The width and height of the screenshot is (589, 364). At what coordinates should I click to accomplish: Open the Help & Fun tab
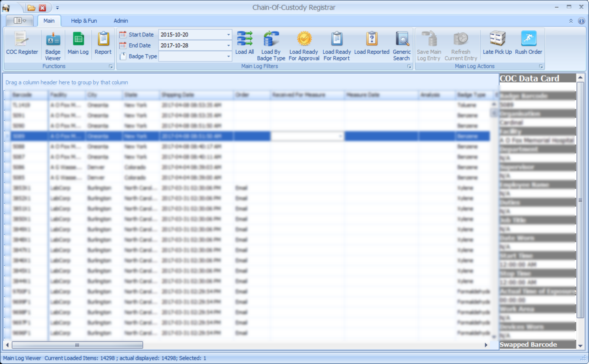click(x=84, y=21)
